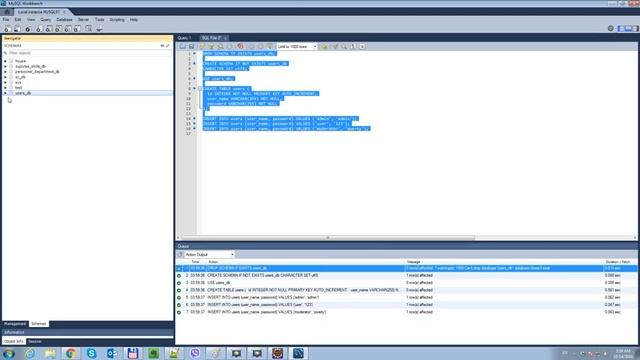Click the open SQL script toolbar icon
Screen dimensions: 640x360
18,29
